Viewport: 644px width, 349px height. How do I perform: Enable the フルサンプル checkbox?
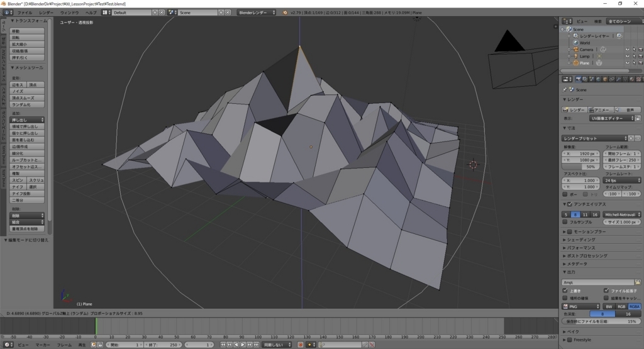[565, 222]
